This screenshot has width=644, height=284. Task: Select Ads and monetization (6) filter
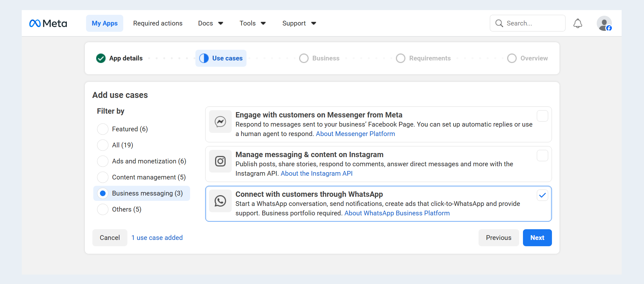(x=103, y=161)
